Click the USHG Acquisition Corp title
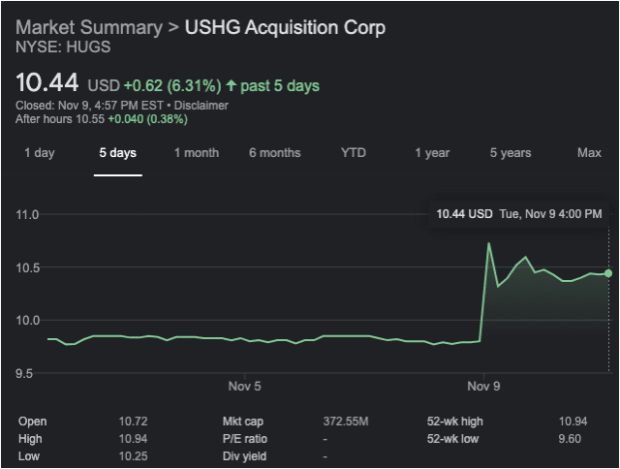Image resolution: width=620 pixels, height=469 pixels. click(285, 28)
